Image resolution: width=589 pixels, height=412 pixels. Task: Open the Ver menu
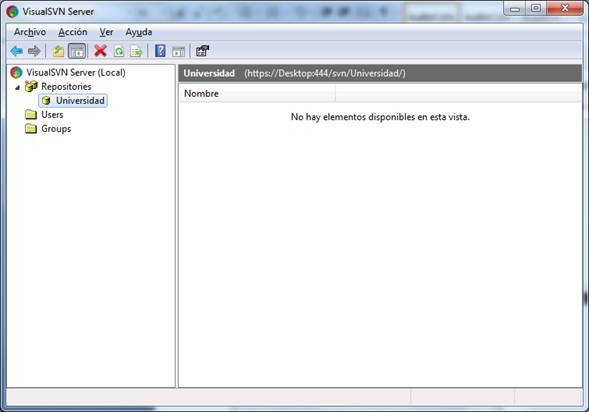(106, 32)
